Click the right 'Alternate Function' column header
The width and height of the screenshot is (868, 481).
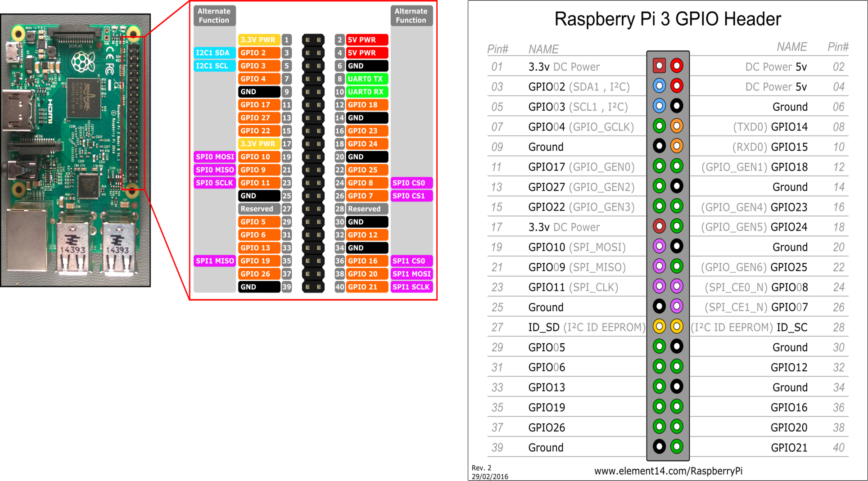[x=411, y=16]
